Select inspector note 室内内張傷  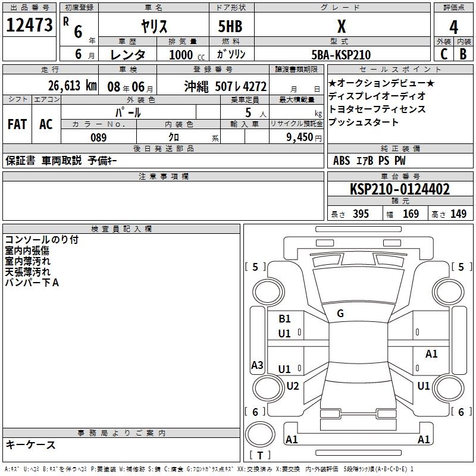[27, 250]
